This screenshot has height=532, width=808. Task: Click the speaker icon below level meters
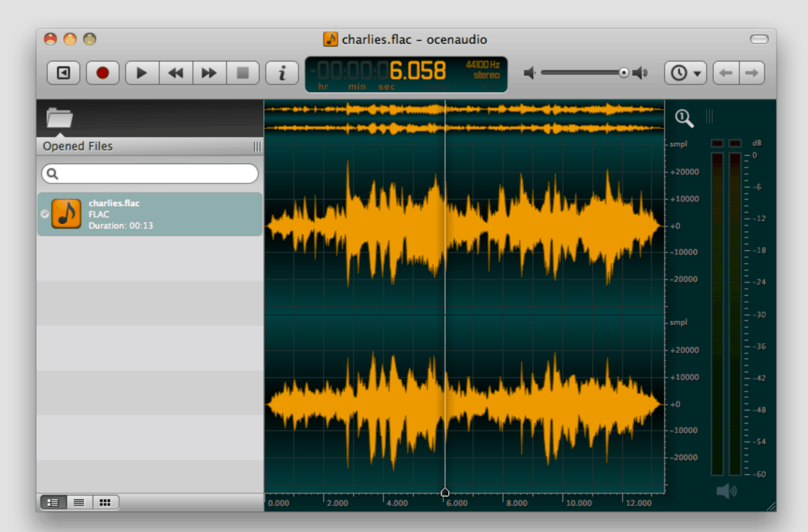726,490
